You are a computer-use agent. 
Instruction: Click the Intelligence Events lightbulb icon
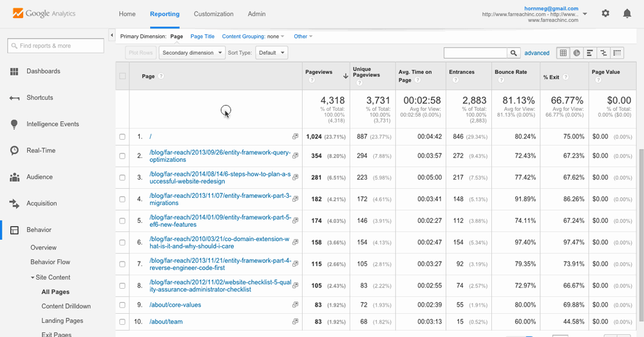click(14, 124)
